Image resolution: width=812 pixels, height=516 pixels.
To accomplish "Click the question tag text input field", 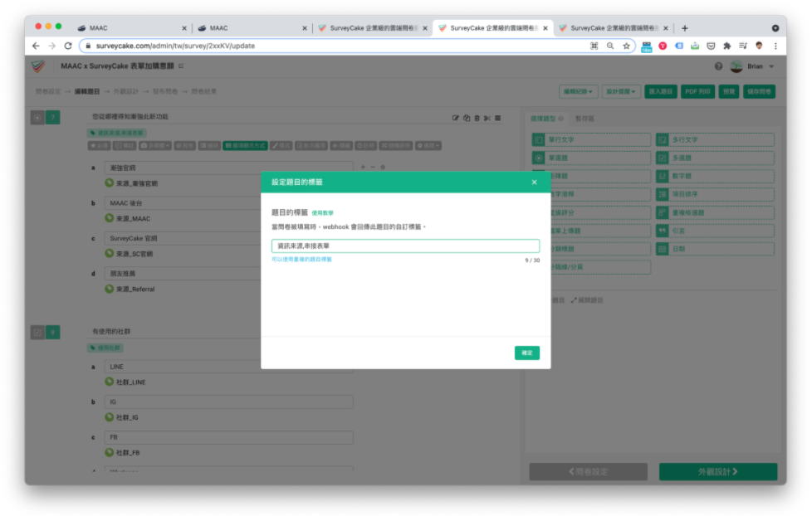I will coord(405,246).
